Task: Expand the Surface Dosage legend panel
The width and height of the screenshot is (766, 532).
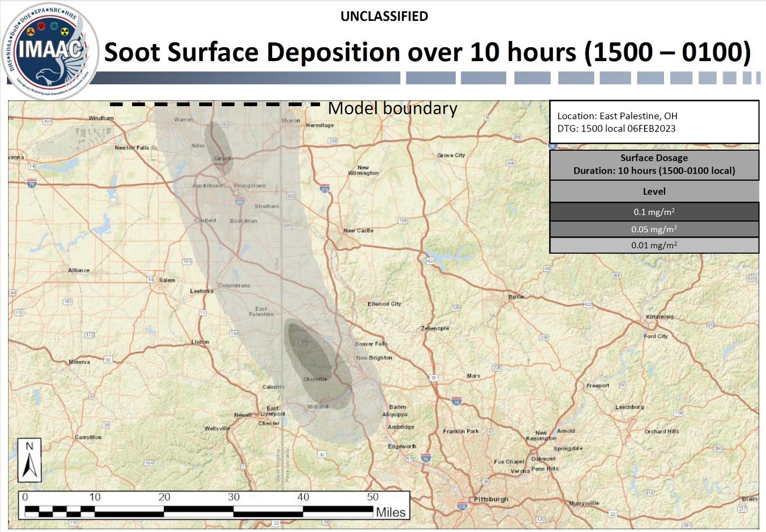Action: pyautogui.click(x=653, y=165)
